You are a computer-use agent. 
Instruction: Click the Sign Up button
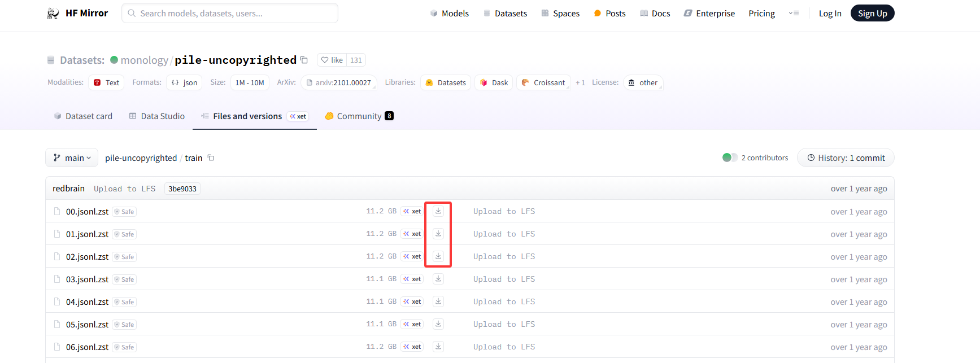872,13
